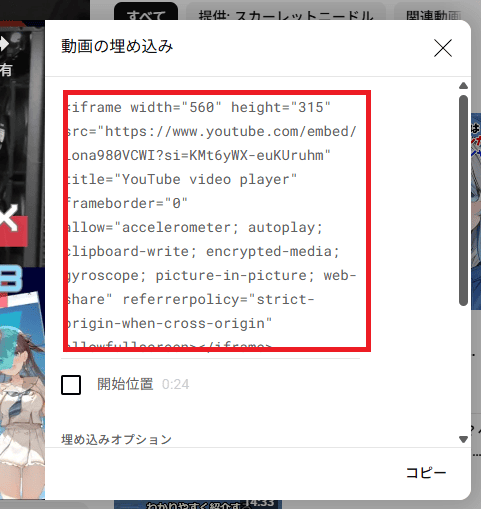Close the 動画の埋め込み dialog
Viewport: 481px width, 509px height.
point(443,48)
